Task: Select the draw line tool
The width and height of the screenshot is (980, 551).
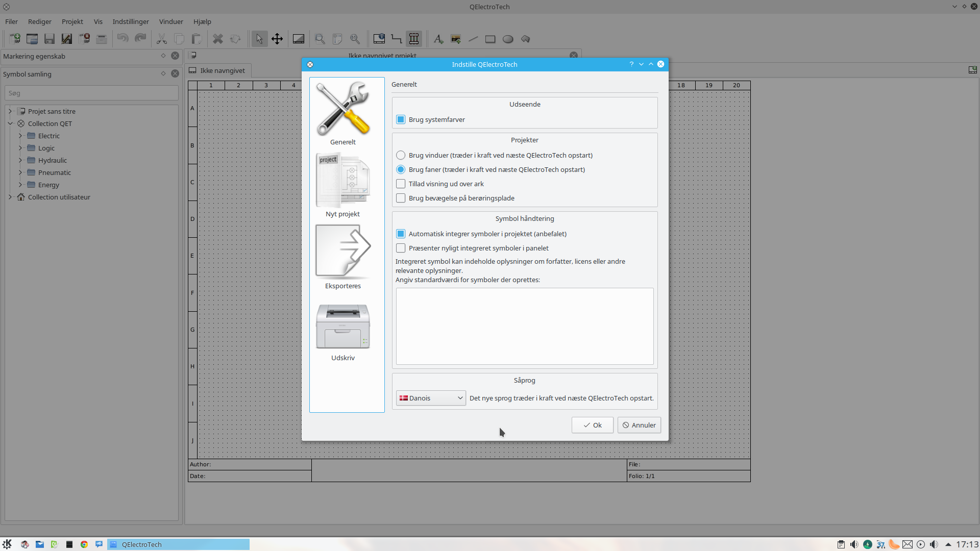Action: coord(473,39)
